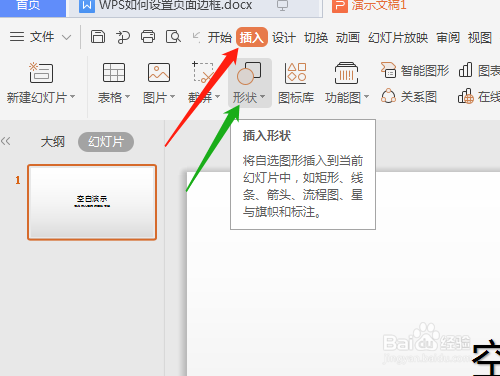500x376 pixels.
Task: Open the 审阅 ribbon tab
Action: pyautogui.click(x=448, y=37)
